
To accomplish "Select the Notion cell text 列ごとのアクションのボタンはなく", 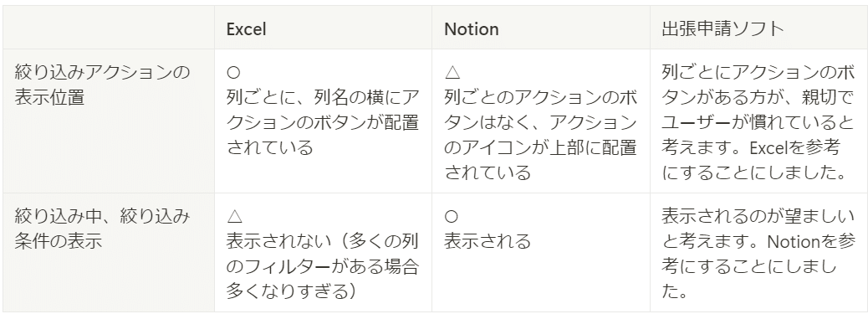I will pyautogui.click(x=541, y=110).
